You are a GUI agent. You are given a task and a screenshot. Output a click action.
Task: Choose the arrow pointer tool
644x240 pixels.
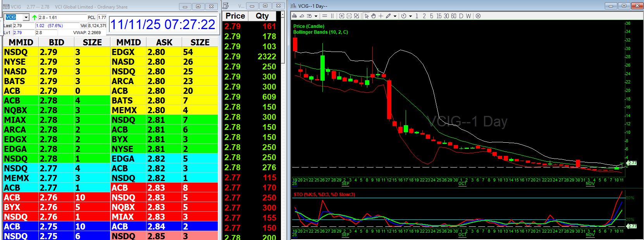pos(367,16)
